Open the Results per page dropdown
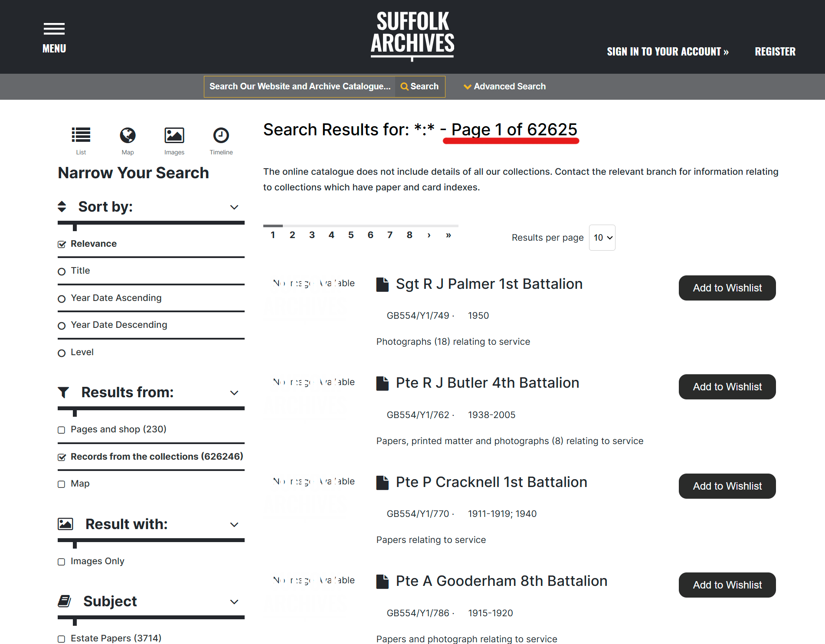Image resolution: width=825 pixels, height=644 pixels. [x=602, y=237]
